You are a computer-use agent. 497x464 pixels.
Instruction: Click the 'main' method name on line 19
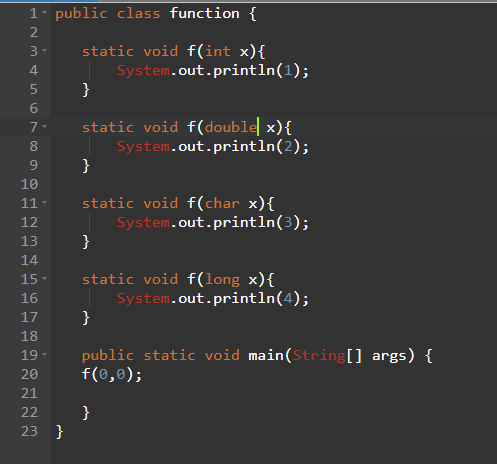[266, 356]
